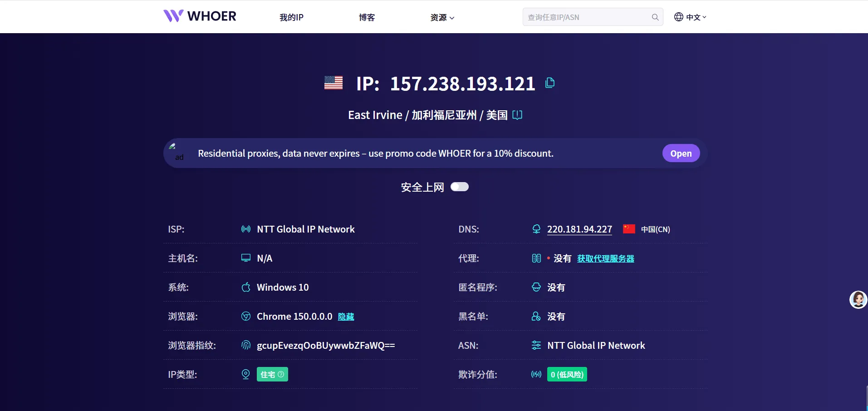Image resolution: width=868 pixels, height=411 pixels.
Task: Click the 住宅 residential badge
Action: (272, 374)
